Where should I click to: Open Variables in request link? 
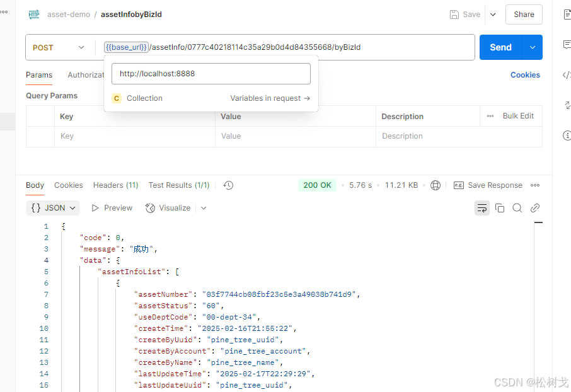(270, 98)
